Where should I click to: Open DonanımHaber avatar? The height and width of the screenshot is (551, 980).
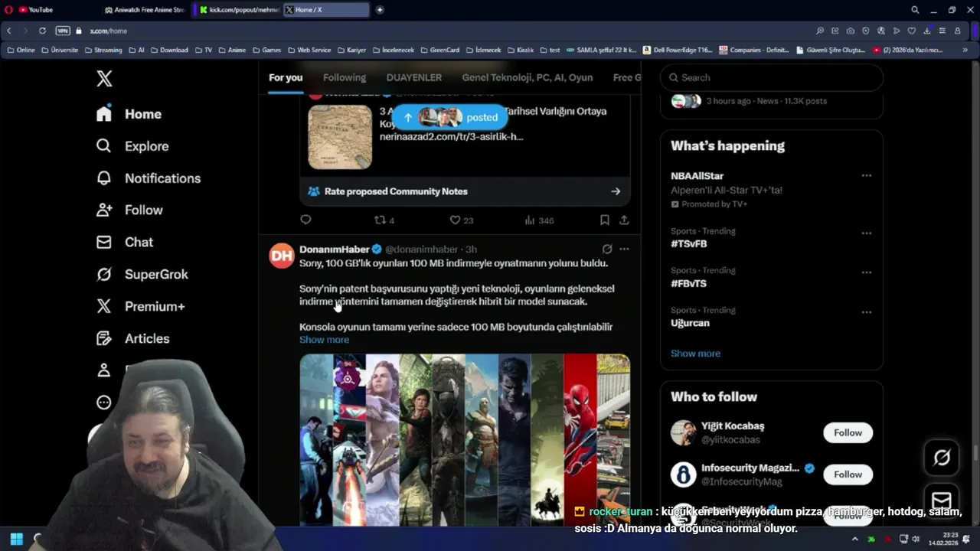pos(282,256)
